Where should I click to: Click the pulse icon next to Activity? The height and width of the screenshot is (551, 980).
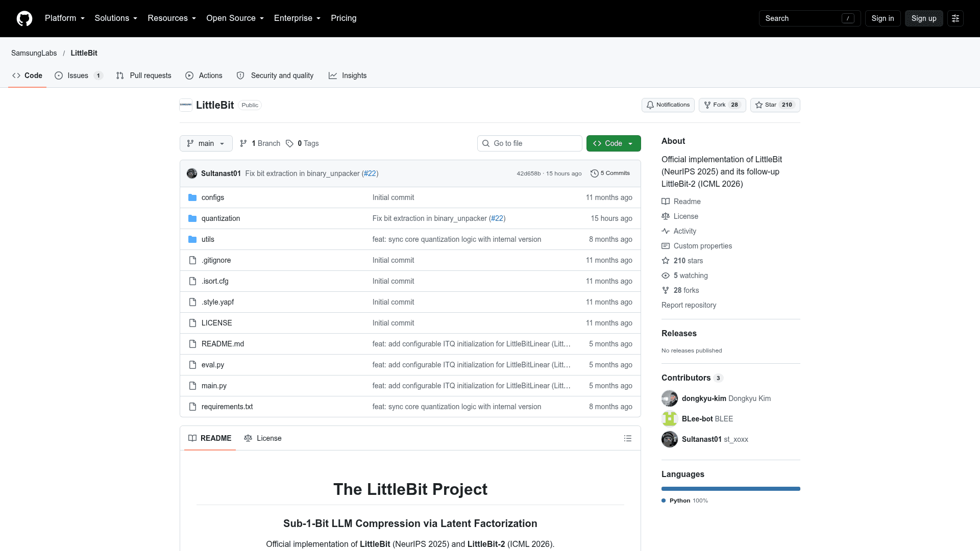click(x=666, y=231)
